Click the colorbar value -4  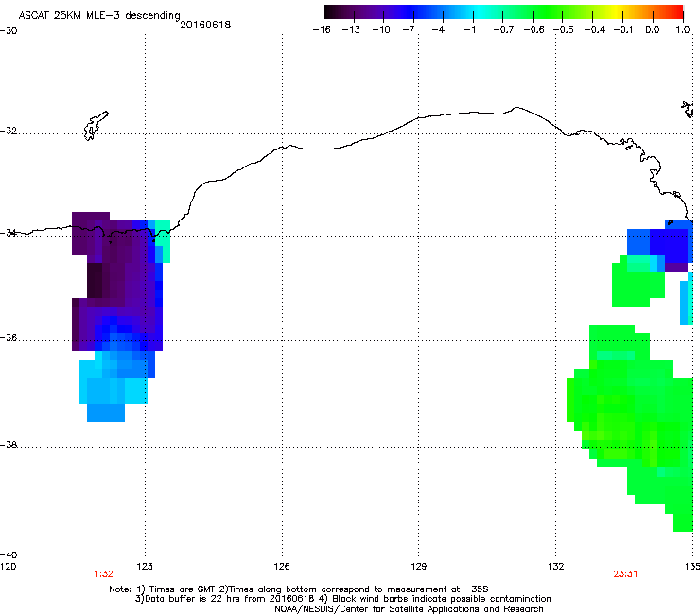pyautogui.click(x=438, y=30)
